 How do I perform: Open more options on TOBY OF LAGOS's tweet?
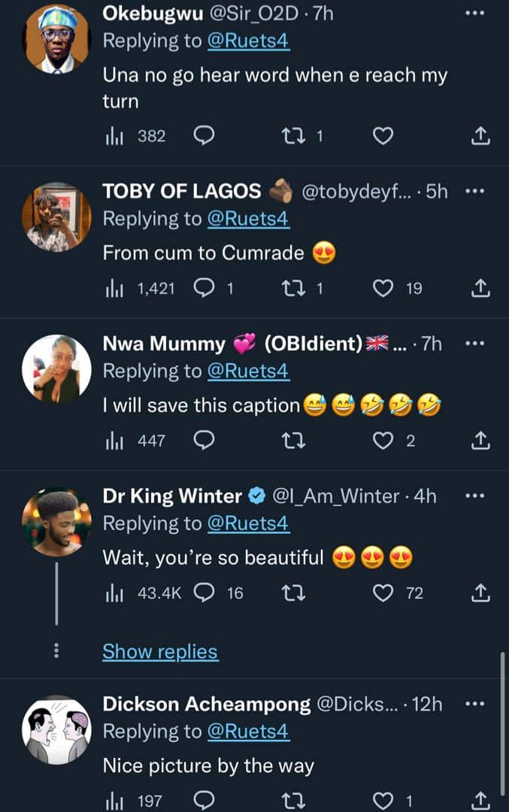point(475,191)
